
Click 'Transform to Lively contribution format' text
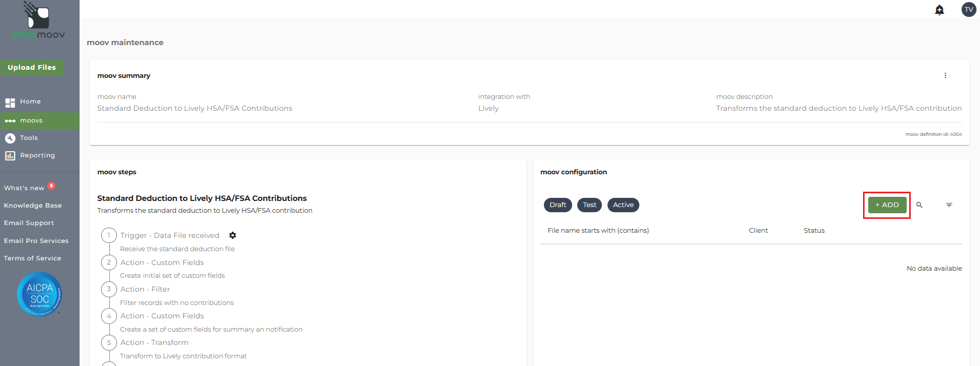click(x=183, y=356)
